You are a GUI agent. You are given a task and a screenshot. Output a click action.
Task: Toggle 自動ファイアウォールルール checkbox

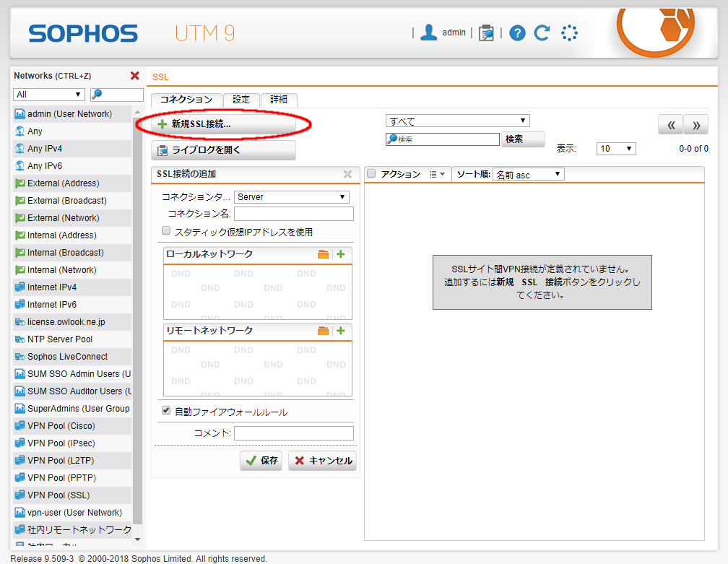[166, 412]
